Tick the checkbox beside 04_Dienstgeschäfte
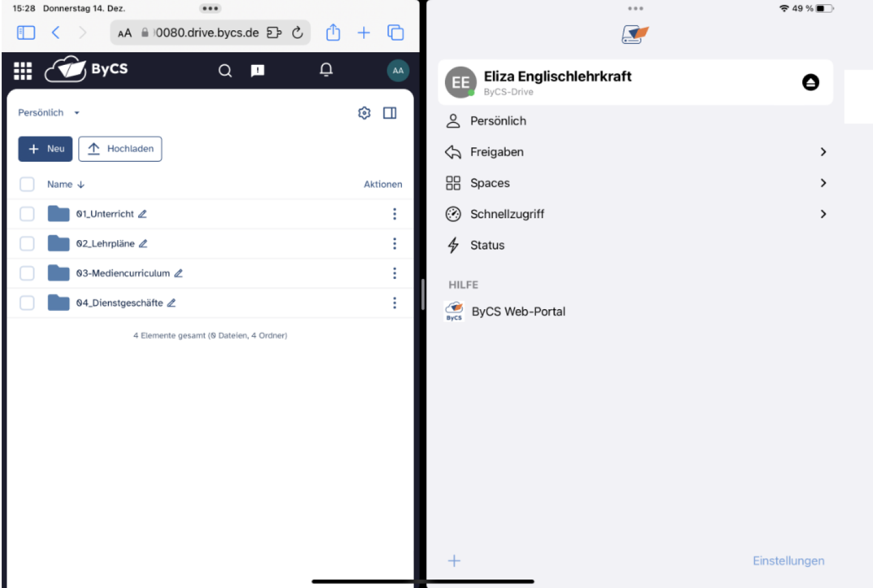Viewport: 873px width, 588px height. pos(27,302)
